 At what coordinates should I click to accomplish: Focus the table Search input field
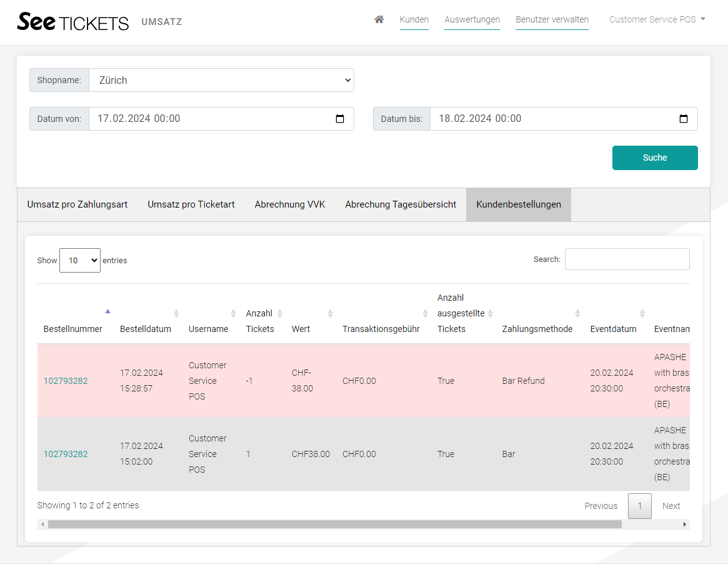(x=627, y=259)
